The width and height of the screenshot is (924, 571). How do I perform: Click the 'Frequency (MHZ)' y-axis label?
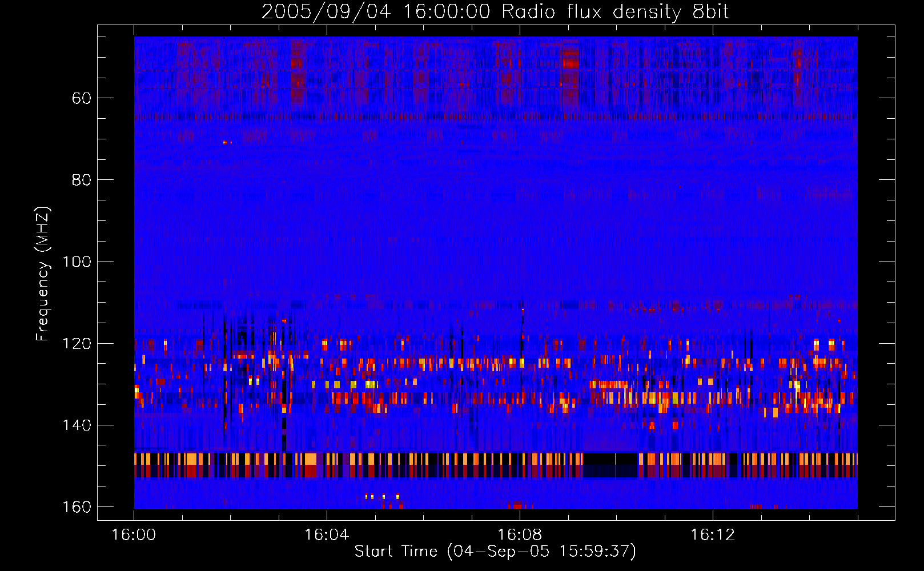[43, 274]
